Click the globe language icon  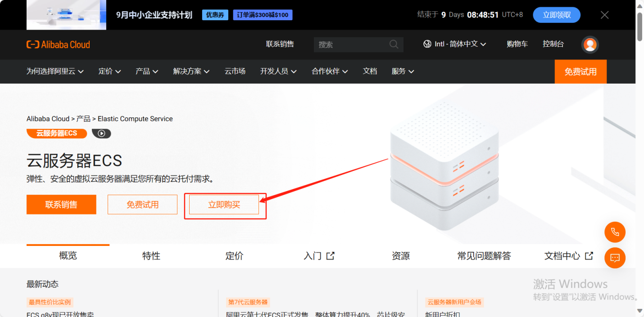click(427, 44)
